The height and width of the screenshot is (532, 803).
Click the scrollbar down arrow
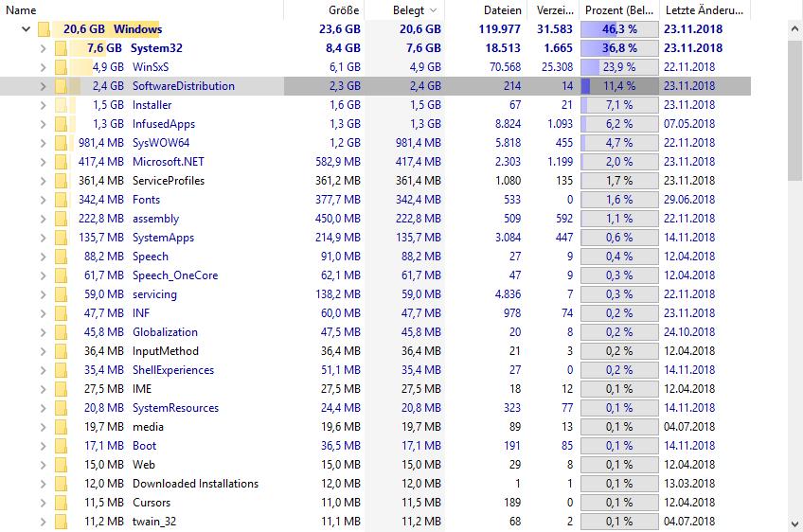pyautogui.click(x=794, y=523)
